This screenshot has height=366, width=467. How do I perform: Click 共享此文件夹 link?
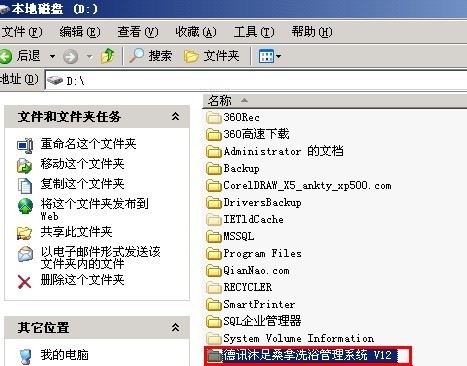[x=76, y=232]
